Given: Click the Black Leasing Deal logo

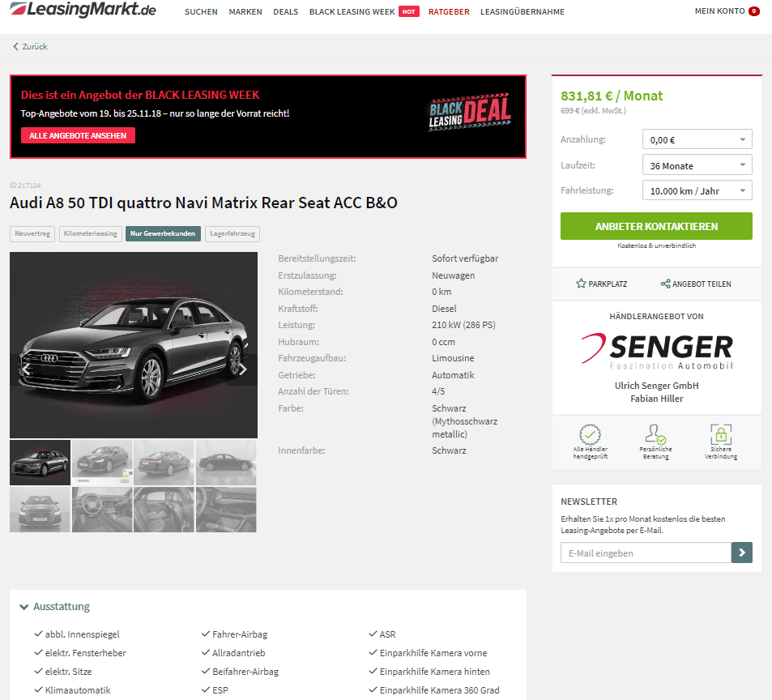Looking at the screenshot, I should click(470, 113).
